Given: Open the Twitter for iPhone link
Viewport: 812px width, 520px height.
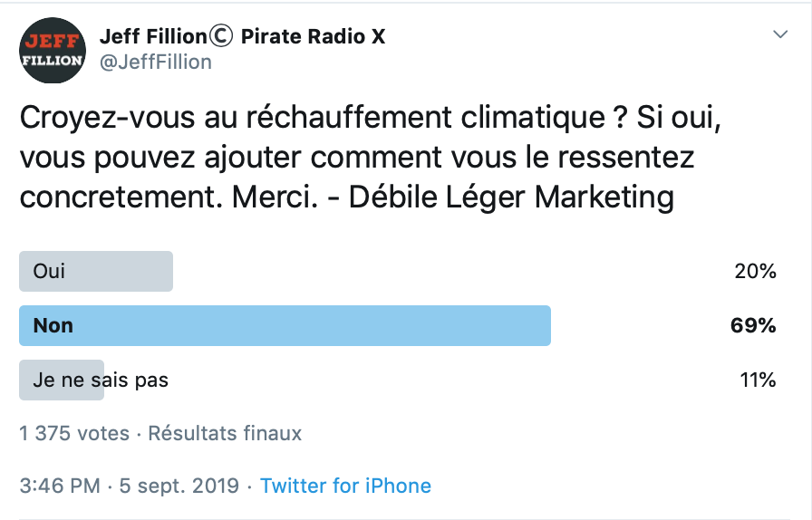Looking at the screenshot, I should coord(345,486).
